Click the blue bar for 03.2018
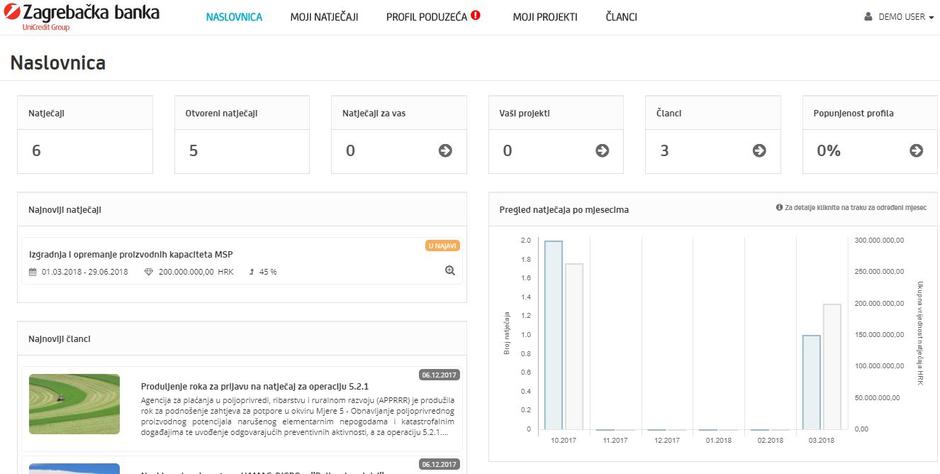Screen dimensions: 940x474 [x=811, y=382]
